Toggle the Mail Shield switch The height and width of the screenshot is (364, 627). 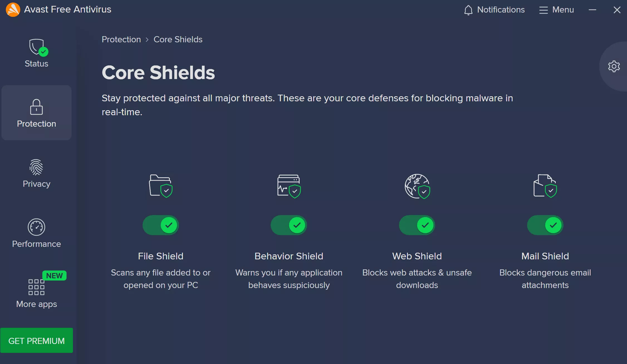(545, 225)
